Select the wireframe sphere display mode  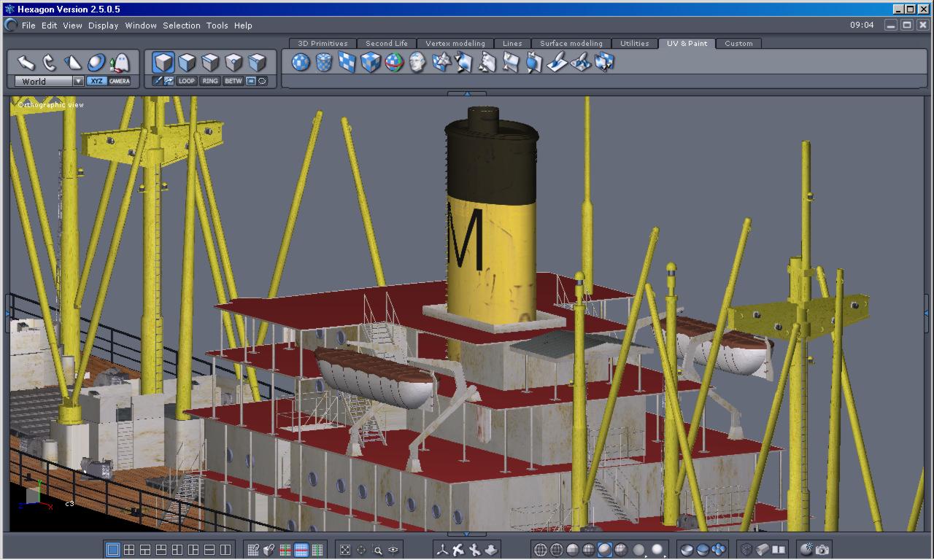[x=541, y=550]
